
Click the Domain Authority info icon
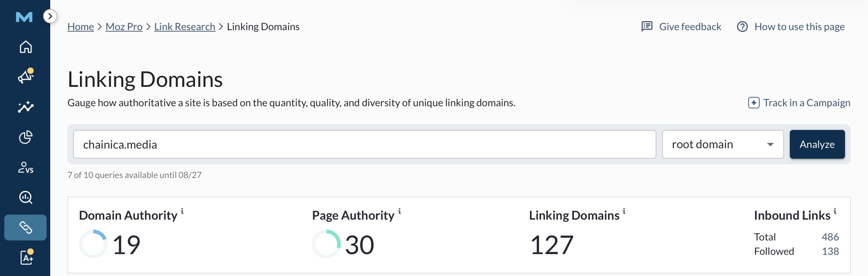(182, 211)
